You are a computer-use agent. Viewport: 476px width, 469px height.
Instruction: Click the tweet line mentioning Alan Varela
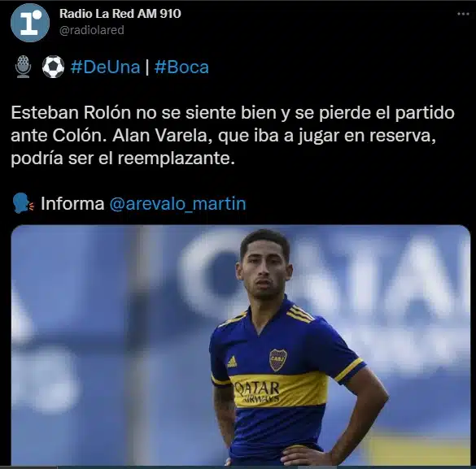tap(224, 136)
